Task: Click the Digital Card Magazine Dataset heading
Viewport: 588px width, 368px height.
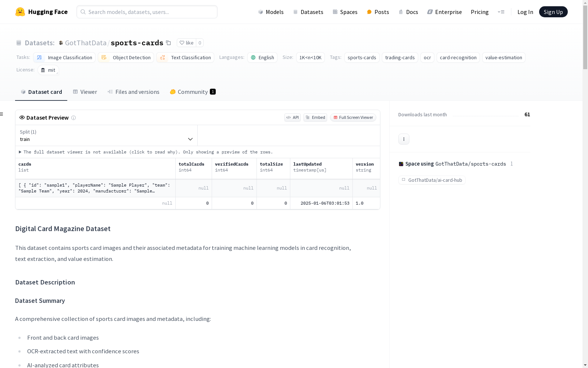Action: coord(63,229)
